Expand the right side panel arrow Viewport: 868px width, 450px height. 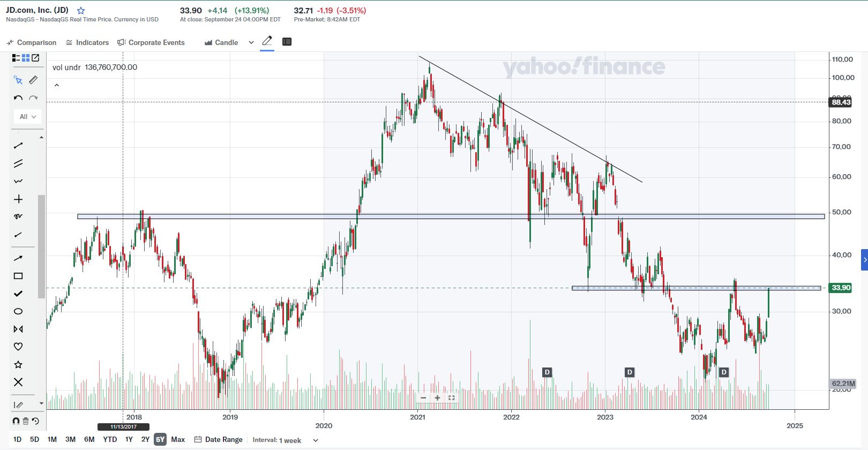[x=864, y=260]
